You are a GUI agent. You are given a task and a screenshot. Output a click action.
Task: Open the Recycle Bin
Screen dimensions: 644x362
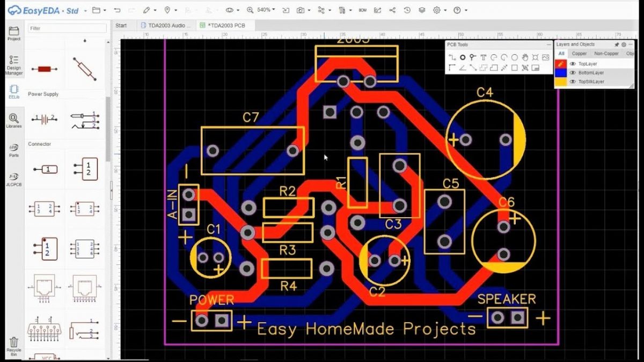tap(14, 346)
